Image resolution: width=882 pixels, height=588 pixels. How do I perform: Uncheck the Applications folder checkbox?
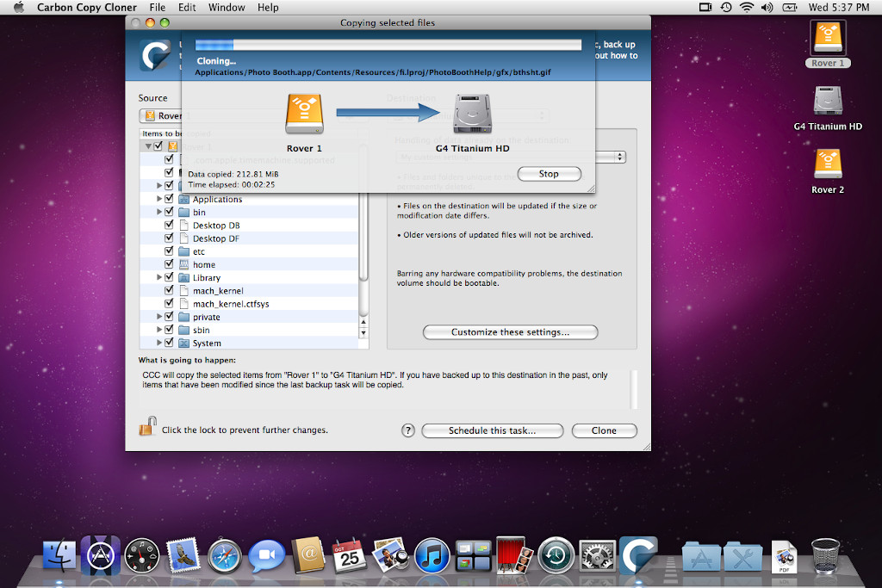pos(169,198)
